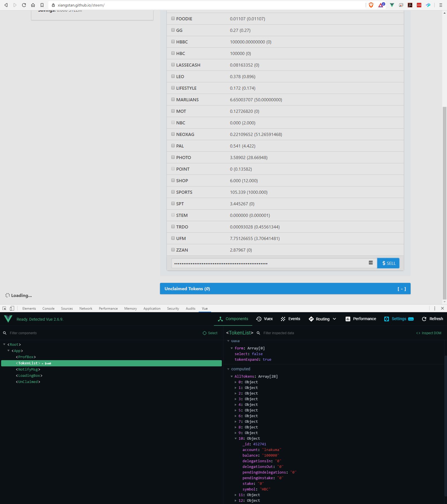Select the NEOXAG checkbox
Viewport: 447px width, 504px height.
(x=173, y=134)
